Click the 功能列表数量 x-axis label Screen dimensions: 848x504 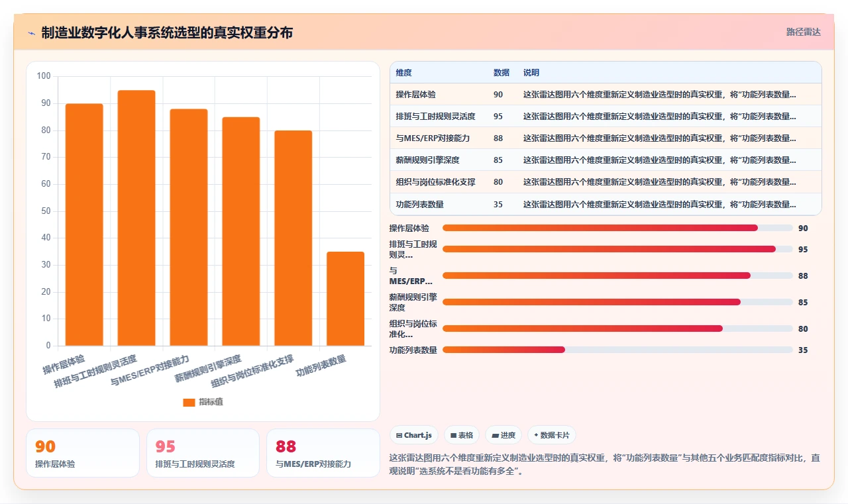pyautogui.click(x=321, y=366)
